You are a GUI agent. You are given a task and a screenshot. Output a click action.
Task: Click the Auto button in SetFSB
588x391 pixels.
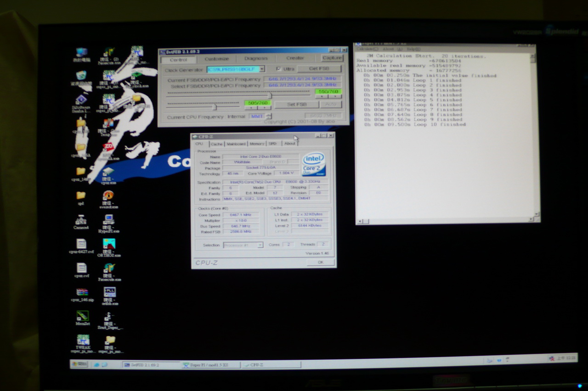point(331,105)
